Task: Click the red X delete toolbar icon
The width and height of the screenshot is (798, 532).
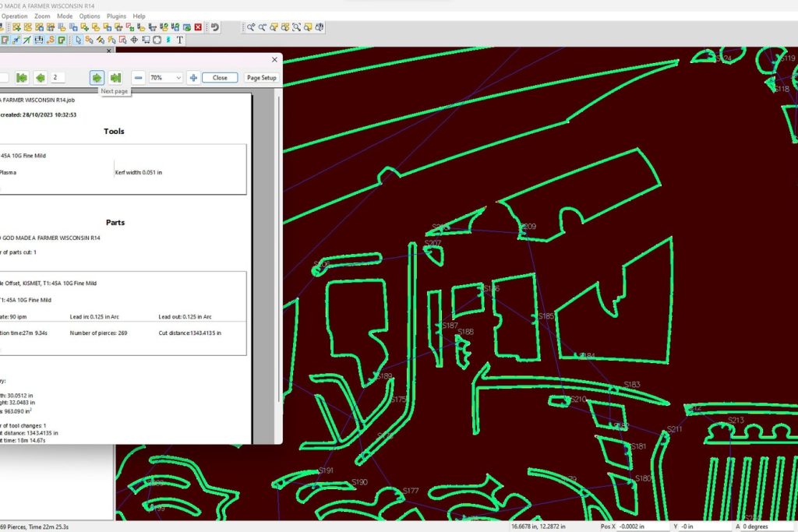Action: [x=198, y=27]
